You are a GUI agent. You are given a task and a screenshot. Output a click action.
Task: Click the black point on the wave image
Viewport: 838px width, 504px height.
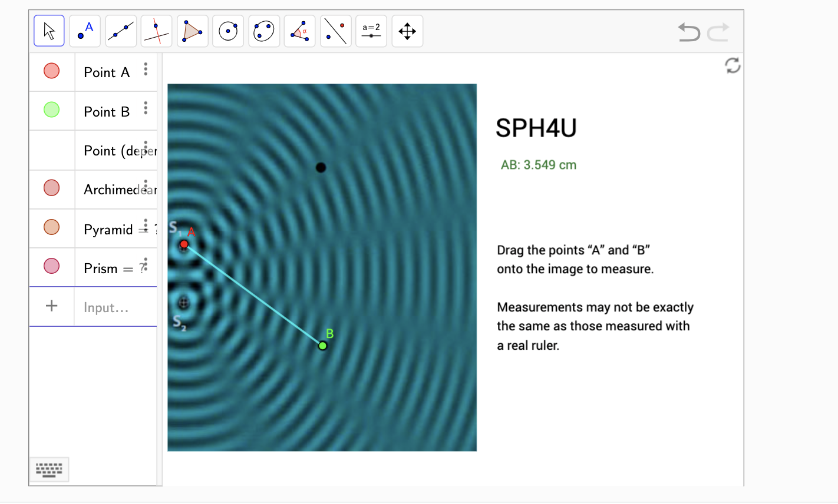coord(321,168)
